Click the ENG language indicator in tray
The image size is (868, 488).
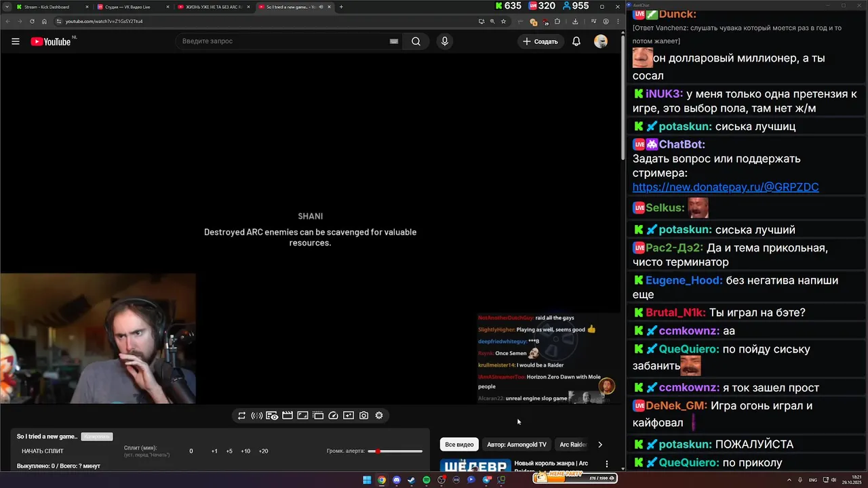click(813, 480)
